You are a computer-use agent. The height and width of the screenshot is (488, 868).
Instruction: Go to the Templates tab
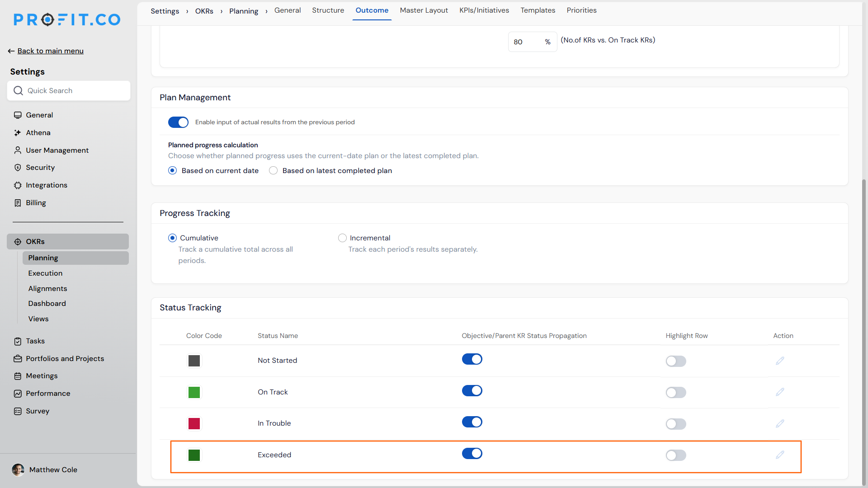tap(538, 10)
